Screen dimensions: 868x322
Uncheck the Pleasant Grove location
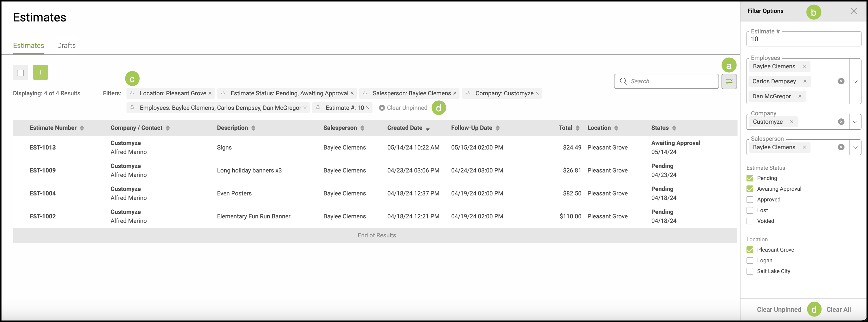click(750, 250)
